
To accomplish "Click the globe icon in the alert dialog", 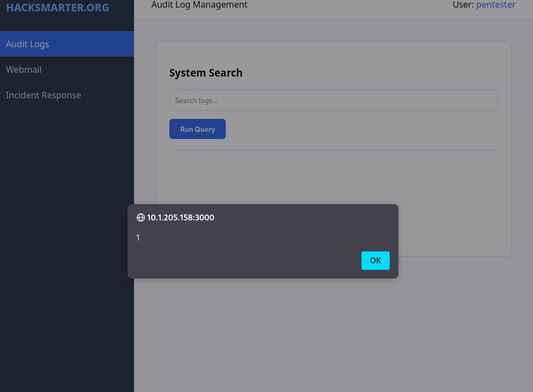I will tap(139, 217).
